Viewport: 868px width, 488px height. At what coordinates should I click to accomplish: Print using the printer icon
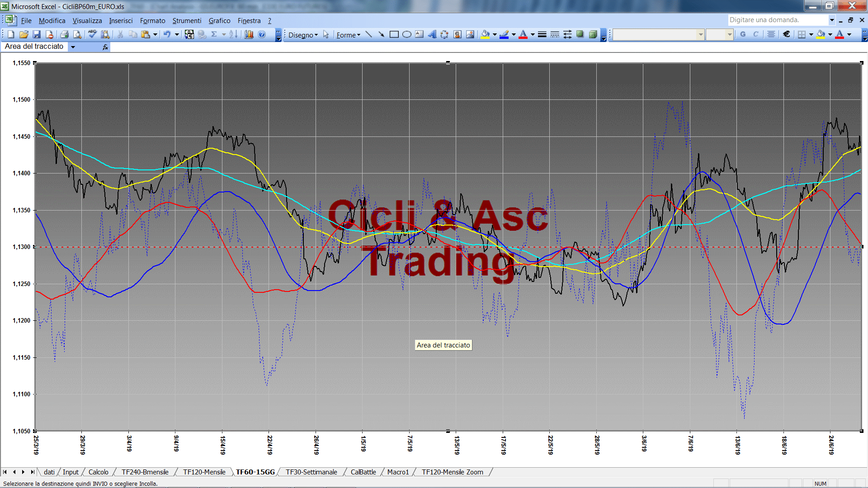(x=64, y=34)
